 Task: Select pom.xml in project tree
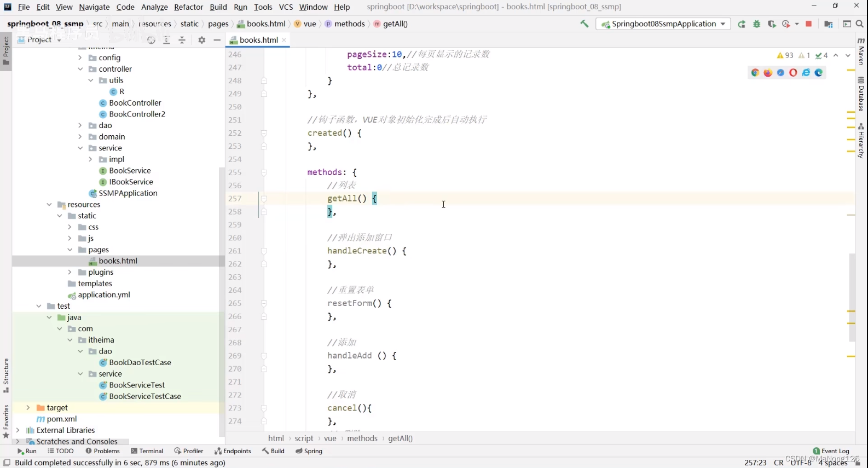[x=61, y=419]
